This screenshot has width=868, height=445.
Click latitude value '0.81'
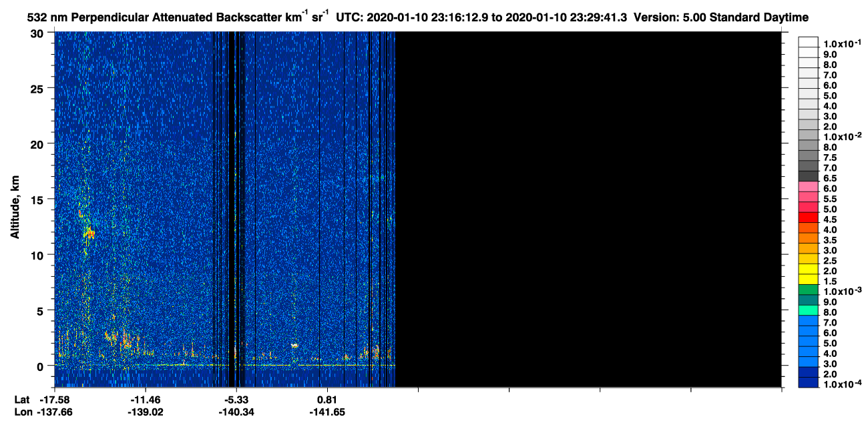[327, 400]
